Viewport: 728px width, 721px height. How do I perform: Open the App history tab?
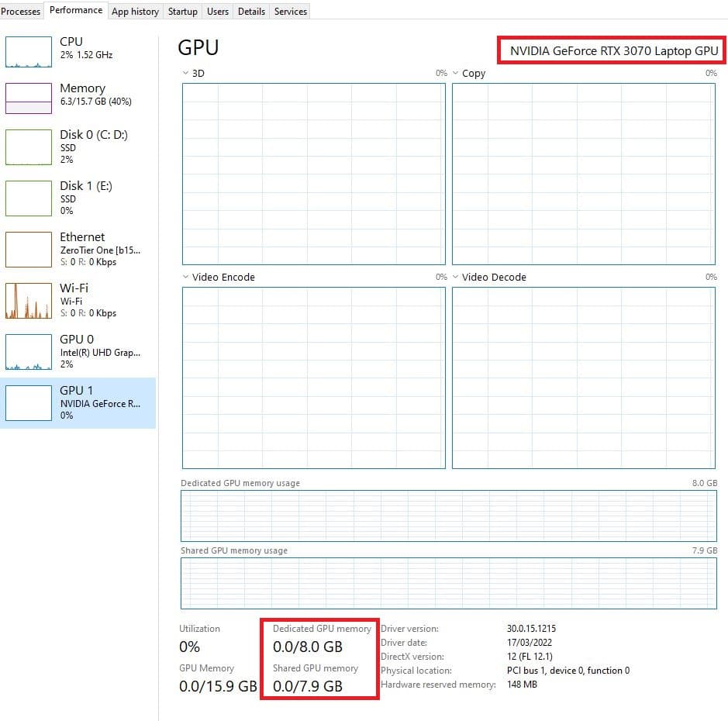(135, 11)
